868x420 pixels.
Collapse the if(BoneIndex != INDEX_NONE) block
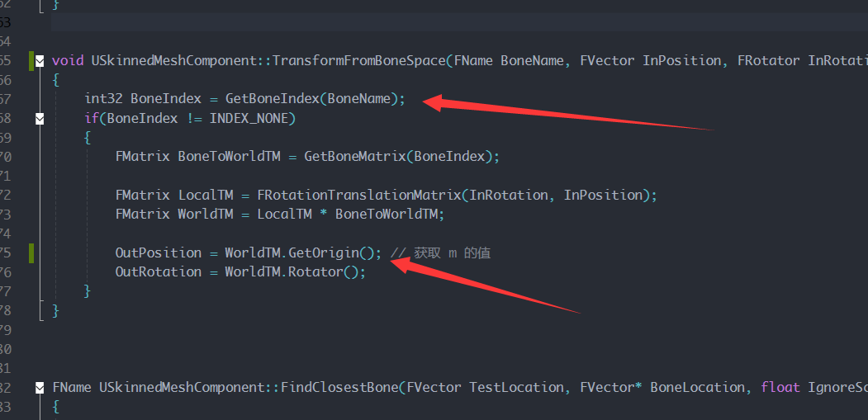pyautogui.click(x=40, y=119)
